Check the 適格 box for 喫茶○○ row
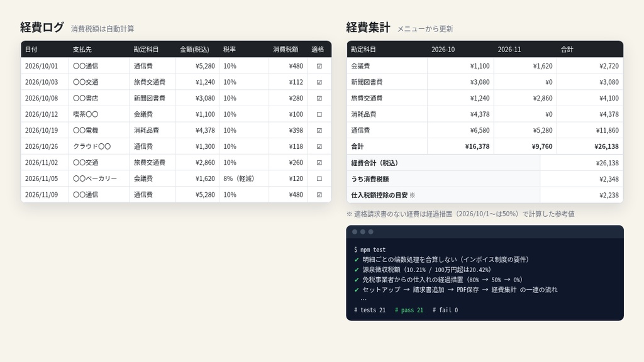The height and width of the screenshot is (362, 644). point(319,114)
